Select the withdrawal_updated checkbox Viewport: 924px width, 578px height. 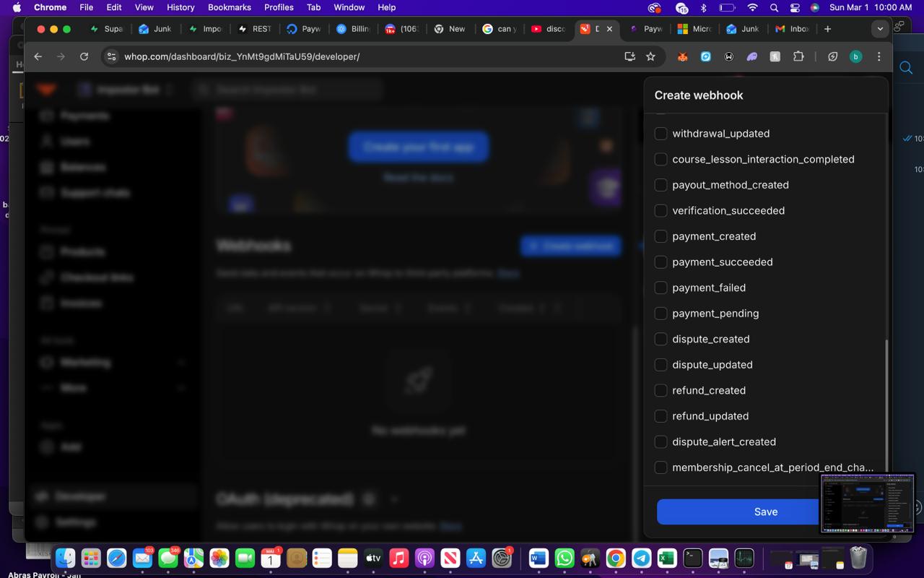[x=661, y=134]
